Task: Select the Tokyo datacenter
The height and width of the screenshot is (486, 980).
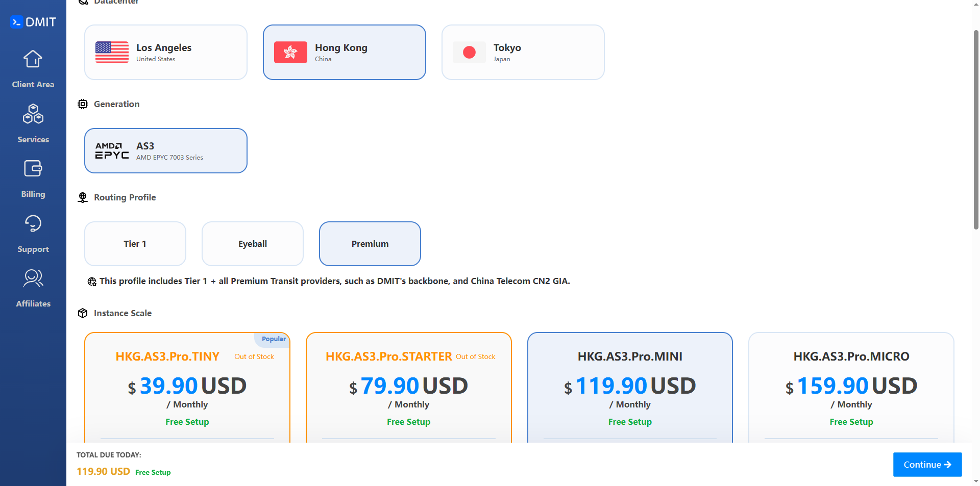Action: click(523, 53)
